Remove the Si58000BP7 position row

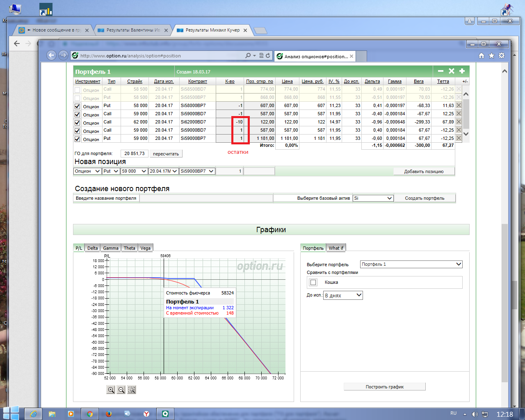click(x=459, y=105)
